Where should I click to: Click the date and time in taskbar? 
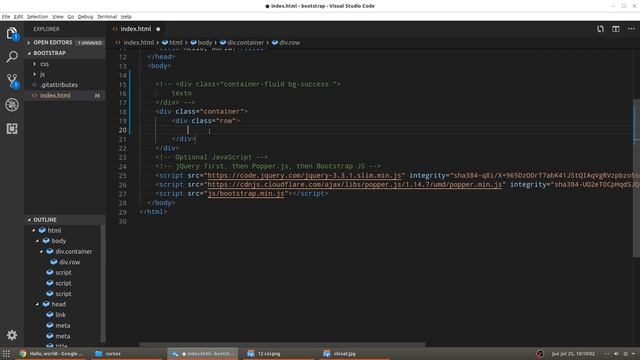573,353
